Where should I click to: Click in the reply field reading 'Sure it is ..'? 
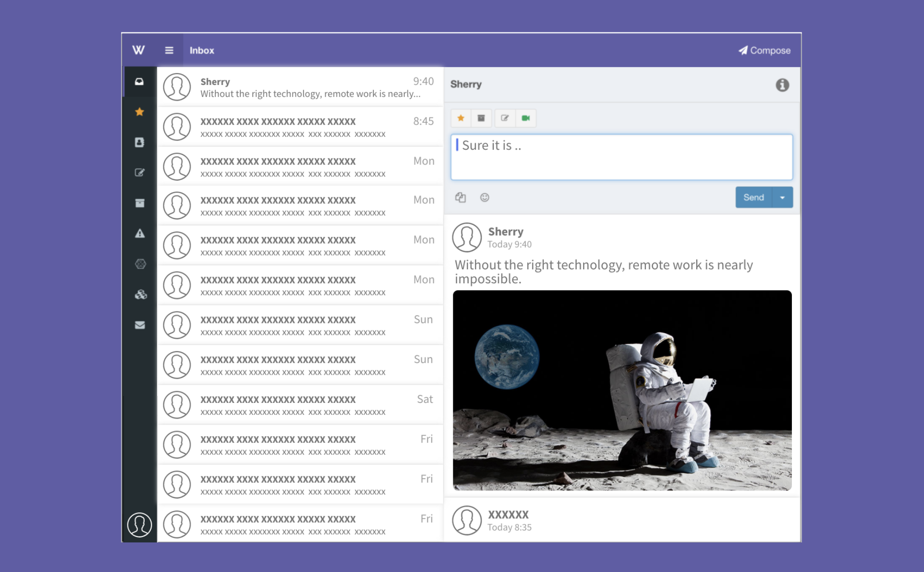(x=621, y=157)
